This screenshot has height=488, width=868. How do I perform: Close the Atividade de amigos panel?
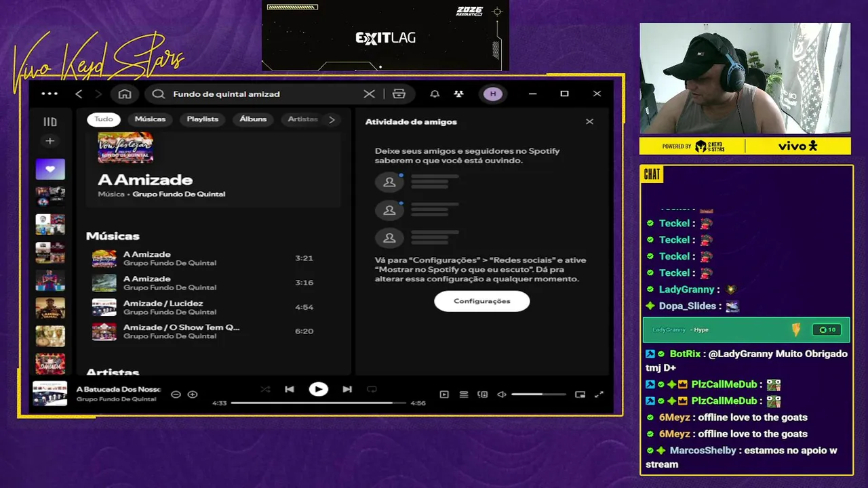589,121
